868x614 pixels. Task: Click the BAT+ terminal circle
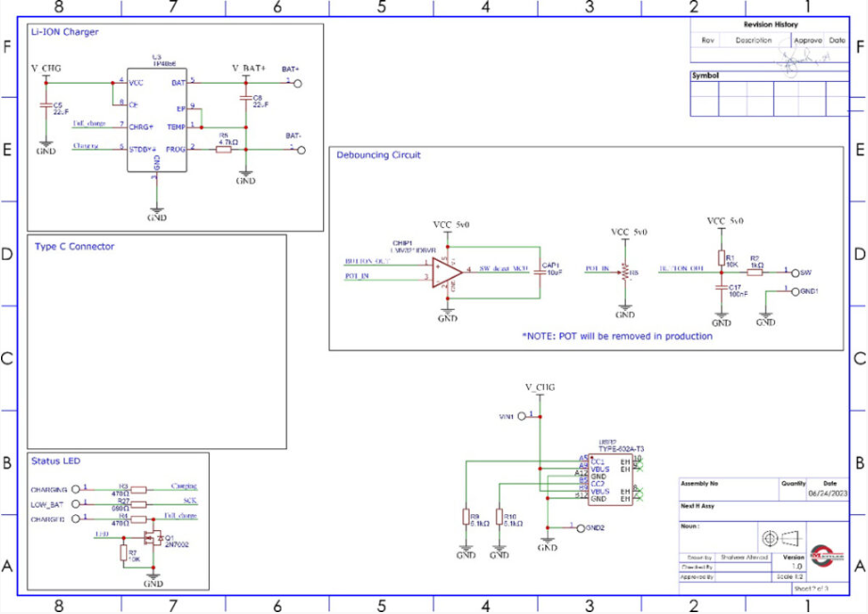[x=298, y=84]
